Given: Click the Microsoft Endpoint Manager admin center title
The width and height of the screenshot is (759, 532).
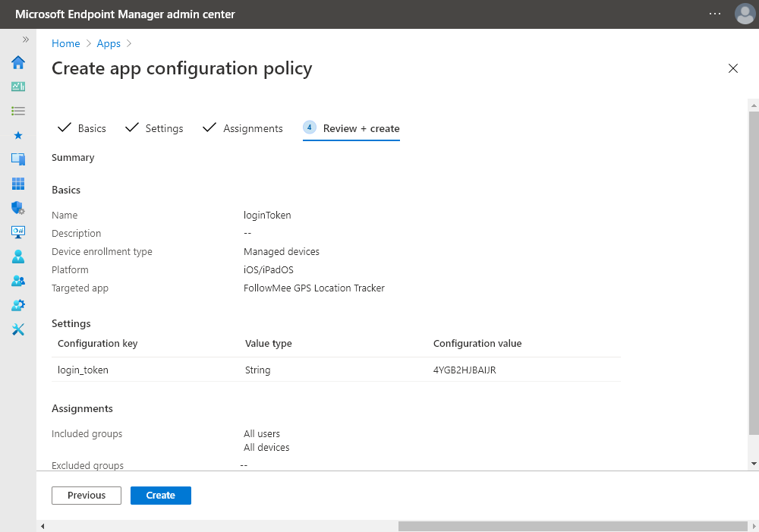Looking at the screenshot, I should (x=125, y=14).
